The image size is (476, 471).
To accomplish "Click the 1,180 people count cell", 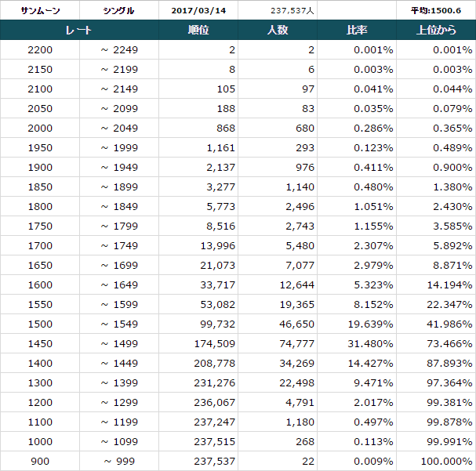I will point(278,422).
